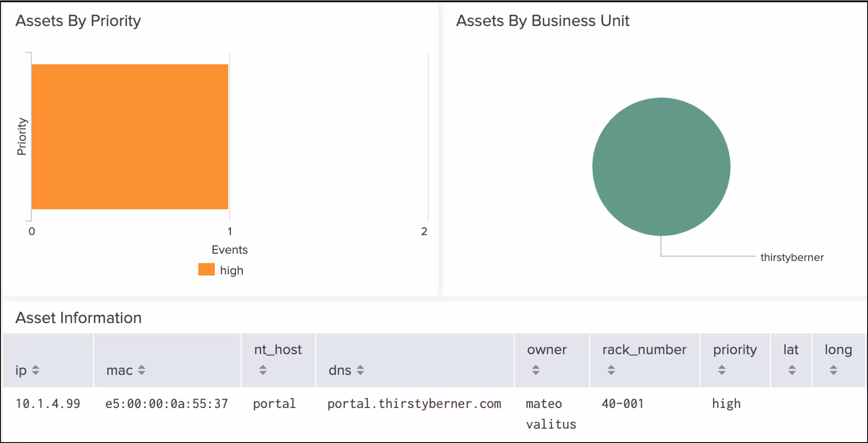Click the thirstyberner pie label
Viewport: 868px width, 443px height.
click(792, 257)
